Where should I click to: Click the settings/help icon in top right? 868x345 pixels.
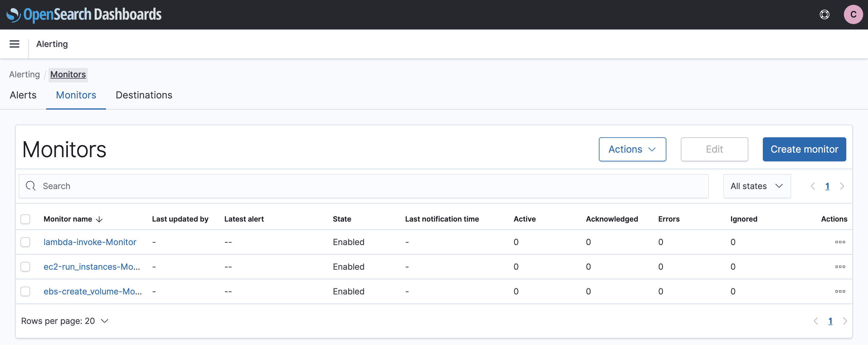[826, 15]
